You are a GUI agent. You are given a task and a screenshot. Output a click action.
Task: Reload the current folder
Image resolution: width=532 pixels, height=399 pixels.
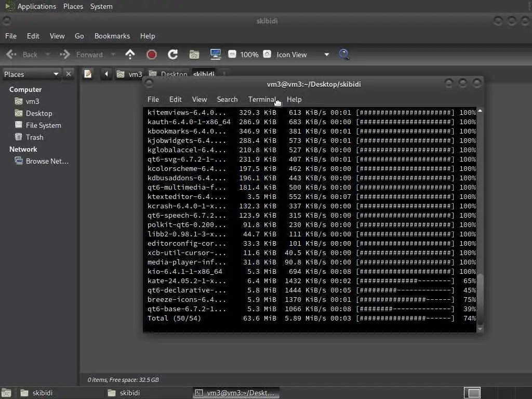172,54
